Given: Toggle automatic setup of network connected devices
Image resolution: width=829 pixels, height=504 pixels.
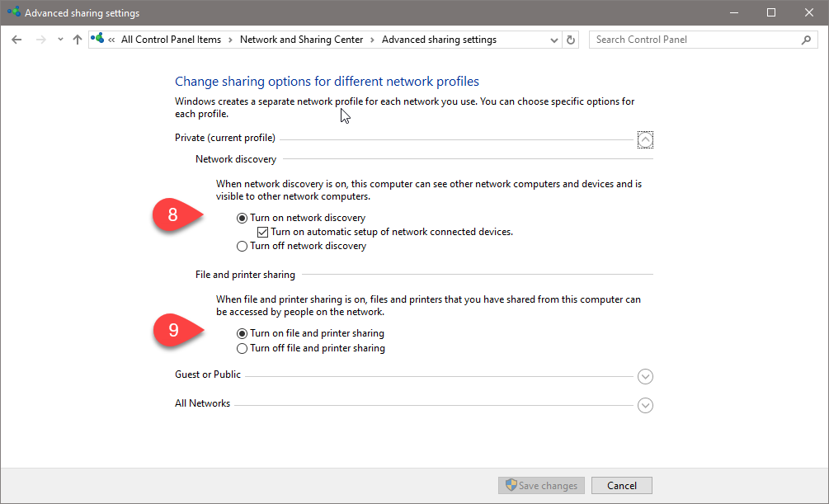Looking at the screenshot, I should [262, 232].
